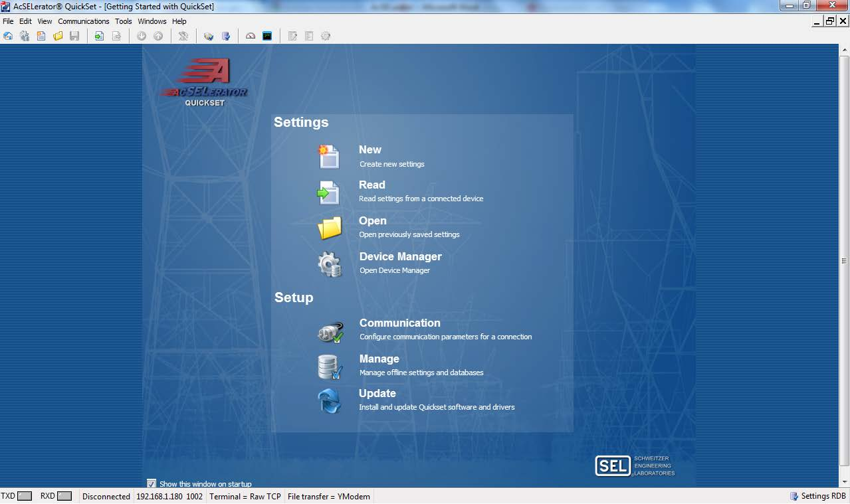Click the Read settings device icon
The height and width of the screenshot is (504, 850).
click(329, 193)
